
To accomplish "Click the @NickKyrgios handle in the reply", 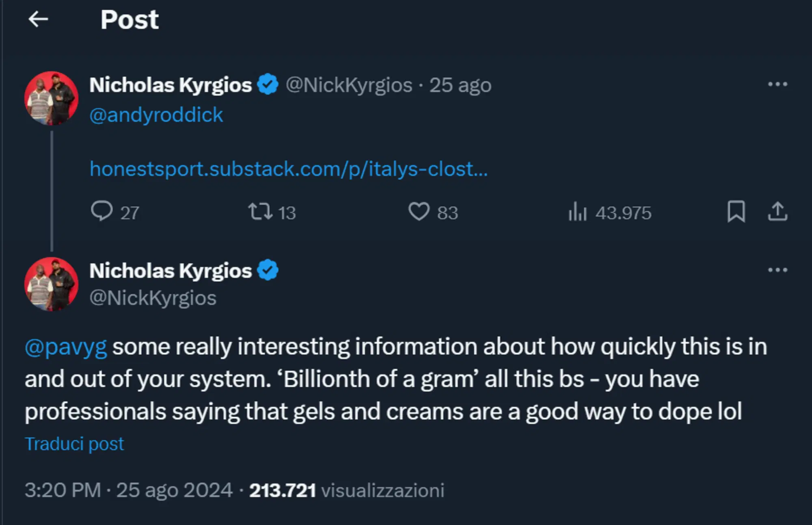I will click(153, 298).
